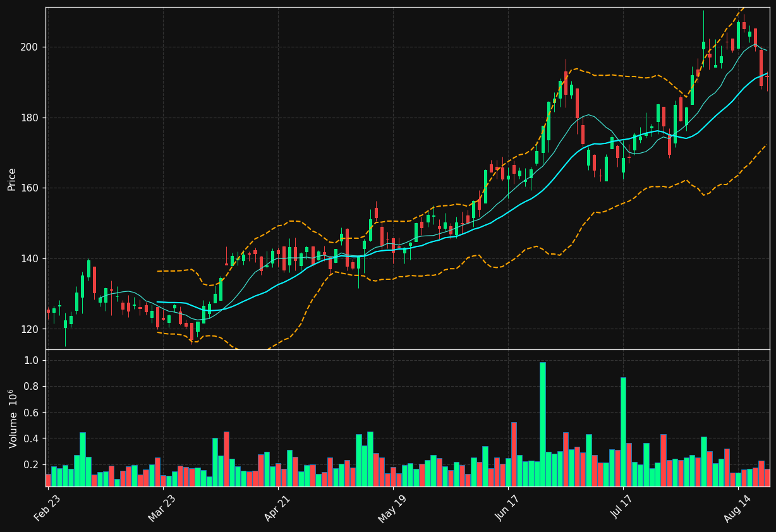
Task: Pick the Feb 23 date label
Action: click(x=46, y=508)
